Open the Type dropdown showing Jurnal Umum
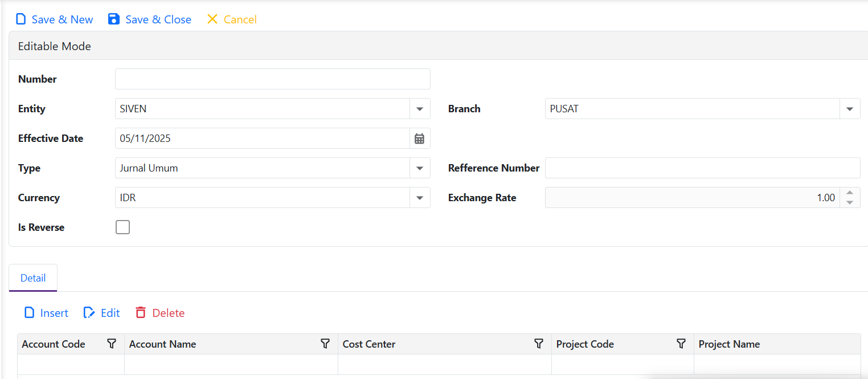Screen dimensions: 868x379 click(x=420, y=168)
